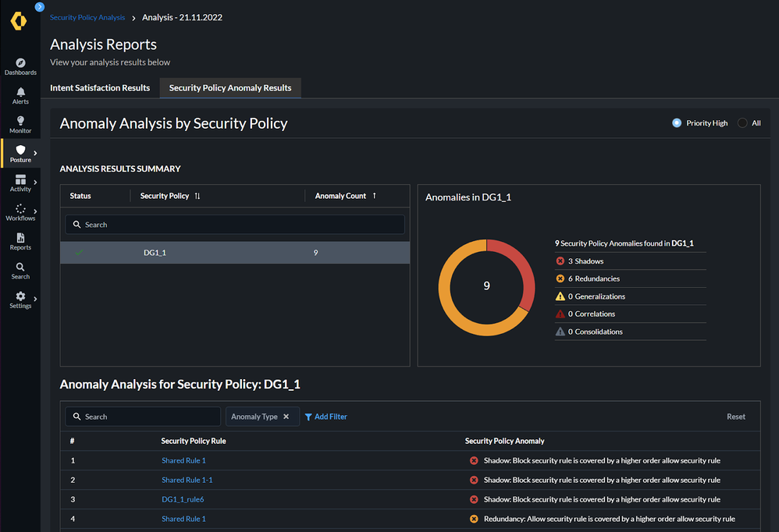The width and height of the screenshot is (779, 532).
Task: Open the Activity sidebar section
Action: pyautogui.click(x=20, y=182)
